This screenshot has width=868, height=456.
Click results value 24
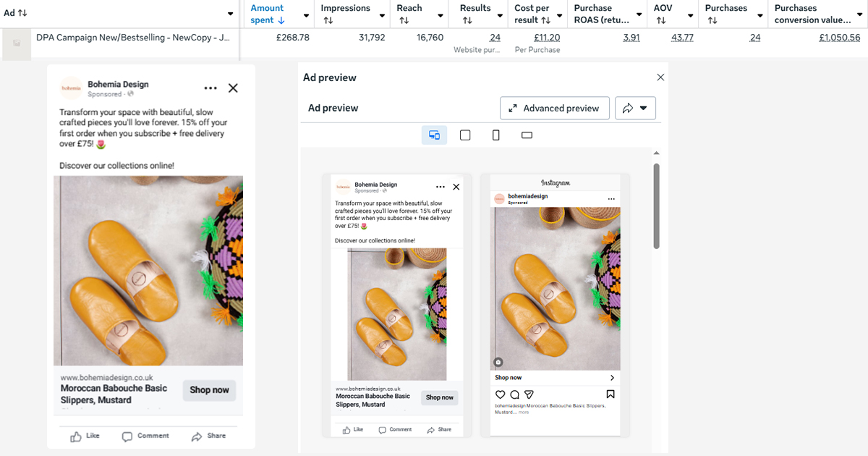point(495,37)
